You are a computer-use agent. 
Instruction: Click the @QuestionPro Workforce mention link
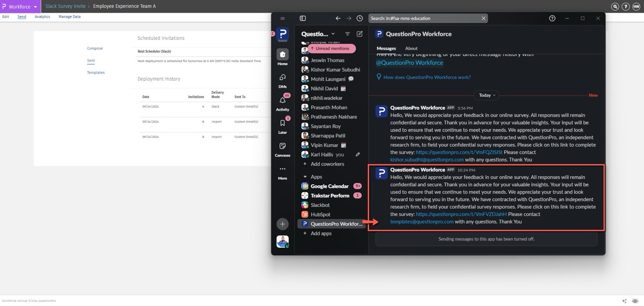coord(410,63)
